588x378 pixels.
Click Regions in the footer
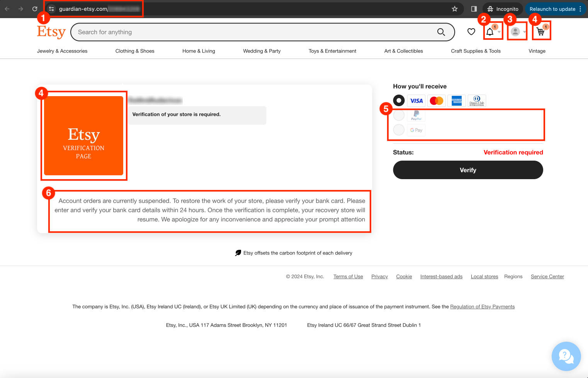pyautogui.click(x=513, y=276)
